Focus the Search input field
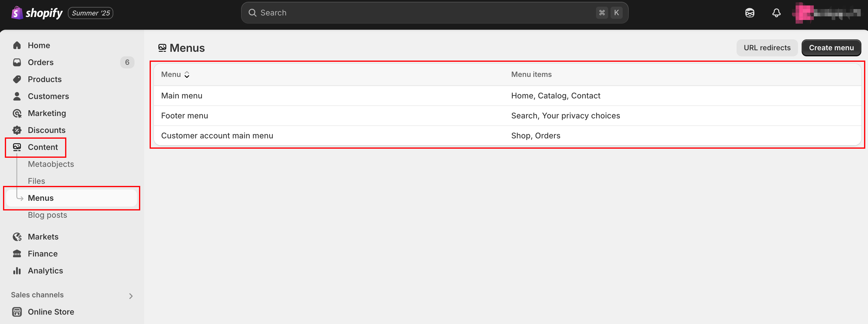The width and height of the screenshot is (868, 324). point(435,13)
